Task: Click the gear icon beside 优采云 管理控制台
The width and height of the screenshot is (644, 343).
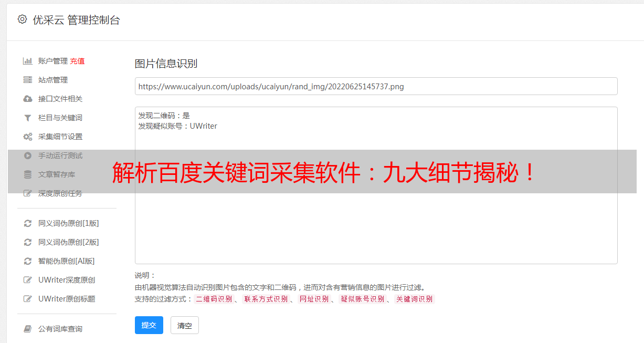Action: coord(22,19)
